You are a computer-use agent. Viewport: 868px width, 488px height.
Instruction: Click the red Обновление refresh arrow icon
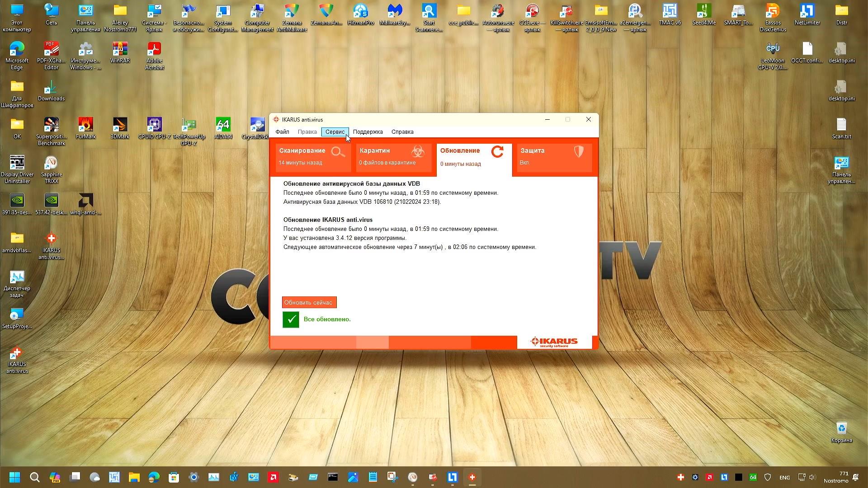tap(497, 152)
